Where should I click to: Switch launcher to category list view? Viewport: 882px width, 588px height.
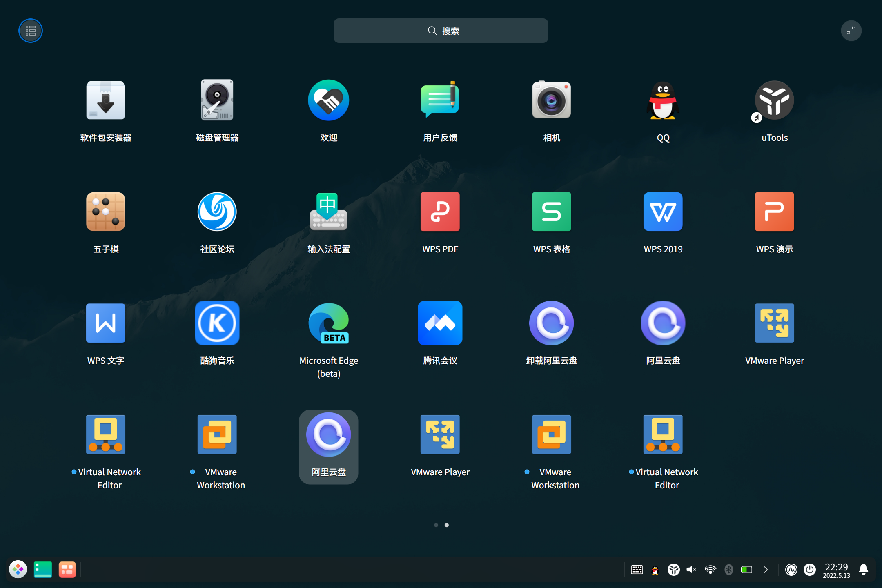point(30,30)
